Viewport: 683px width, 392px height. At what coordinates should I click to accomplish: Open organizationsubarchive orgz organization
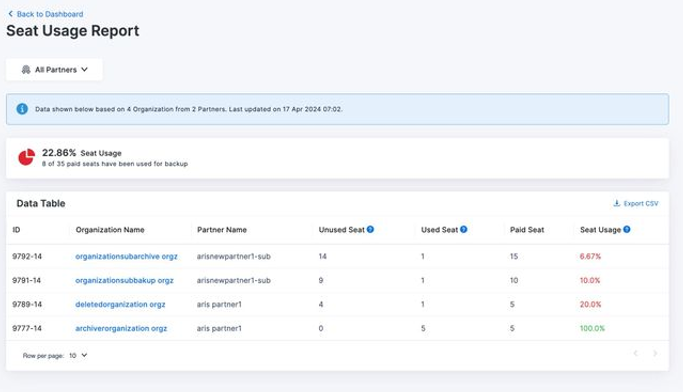(x=126, y=257)
